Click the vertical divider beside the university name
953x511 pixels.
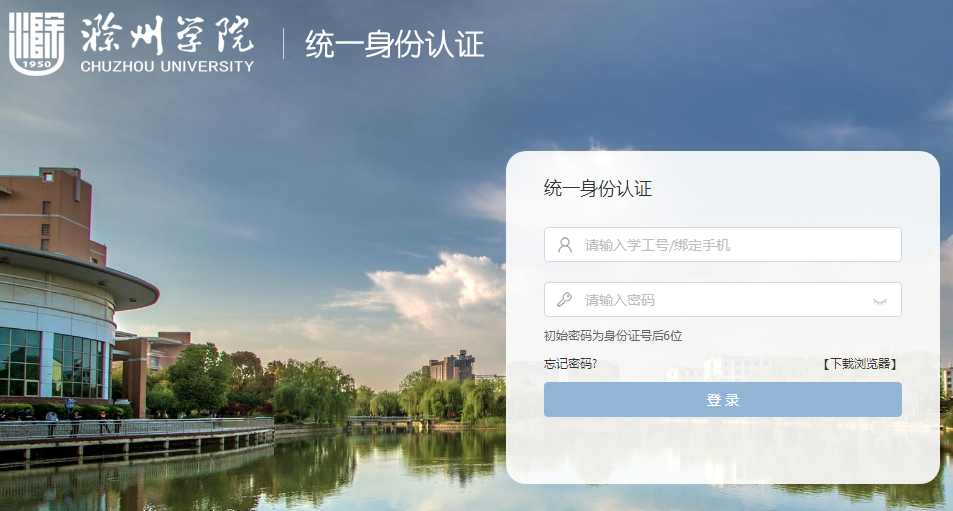[283, 44]
